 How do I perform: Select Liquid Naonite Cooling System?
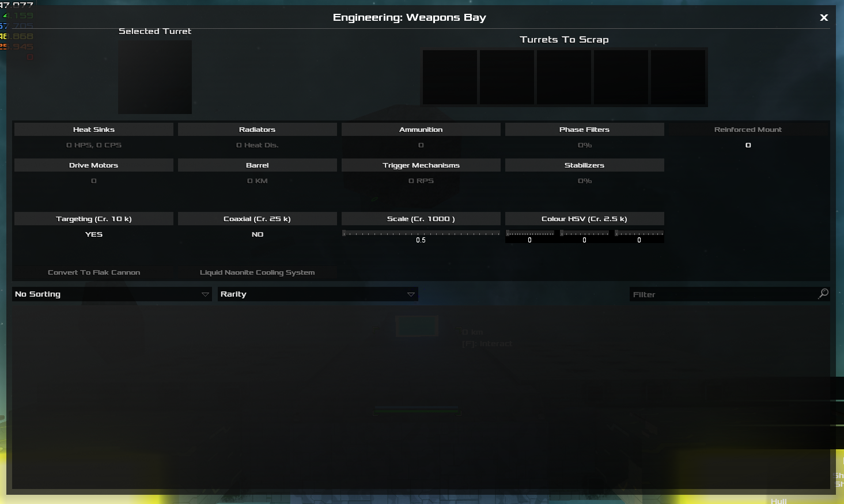pos(258,272)
